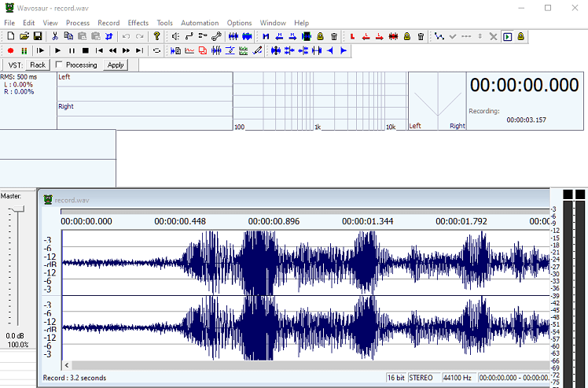Open help with the yellow question mark icon
Screen dimensions: 588x388
156,36
